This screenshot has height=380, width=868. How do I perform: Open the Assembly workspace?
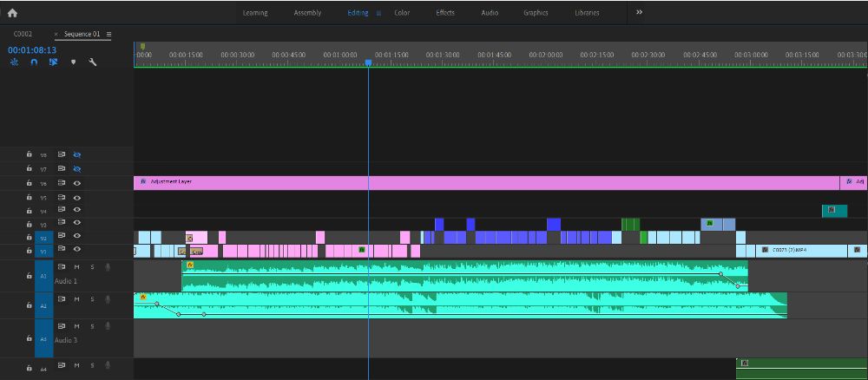(x=307, y=13)
